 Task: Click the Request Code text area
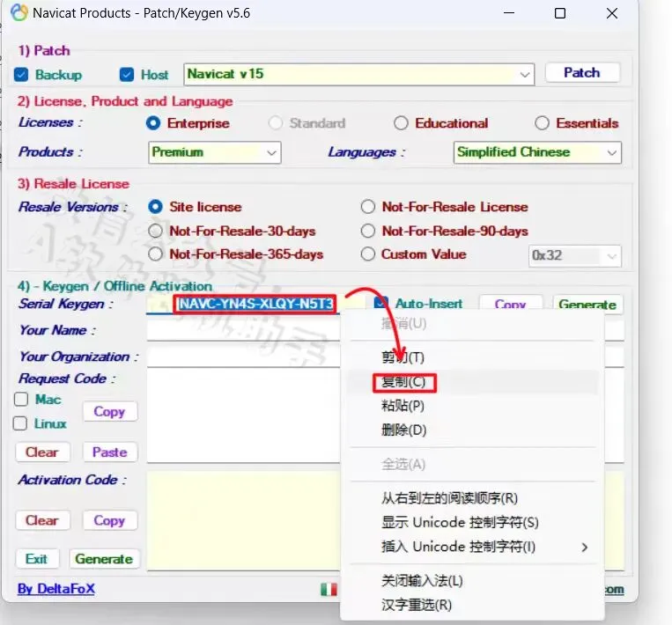(x=243, y=415)
